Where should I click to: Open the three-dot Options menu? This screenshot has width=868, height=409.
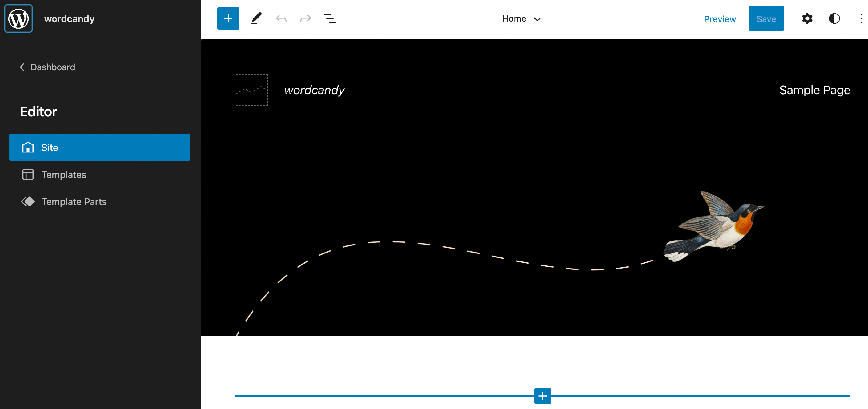(861, 18)
